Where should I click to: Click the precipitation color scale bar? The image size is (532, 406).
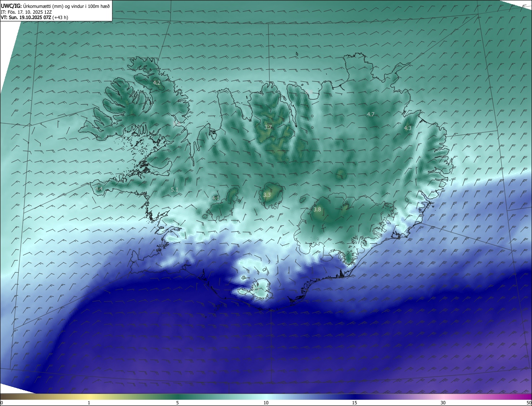click(x=266, y=396)
